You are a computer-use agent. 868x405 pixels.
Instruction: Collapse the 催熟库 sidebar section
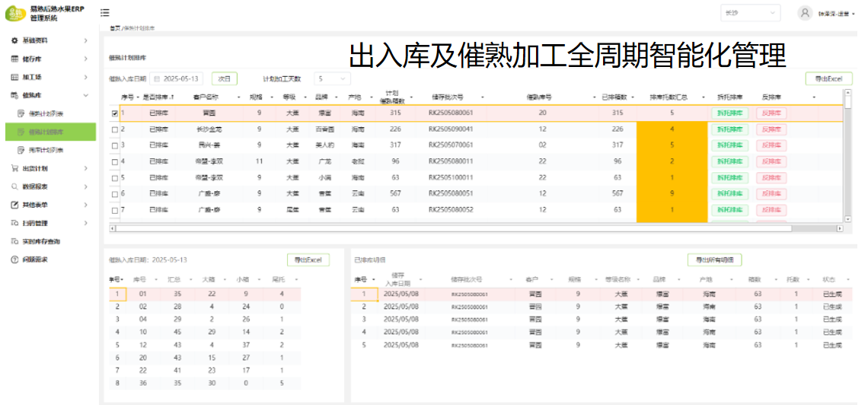point(85,95)
